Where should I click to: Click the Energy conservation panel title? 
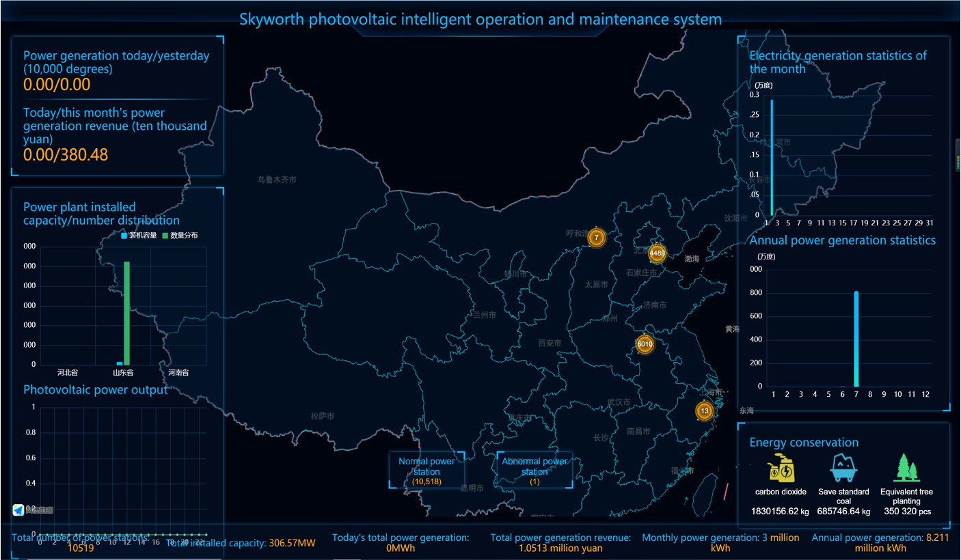804,443
